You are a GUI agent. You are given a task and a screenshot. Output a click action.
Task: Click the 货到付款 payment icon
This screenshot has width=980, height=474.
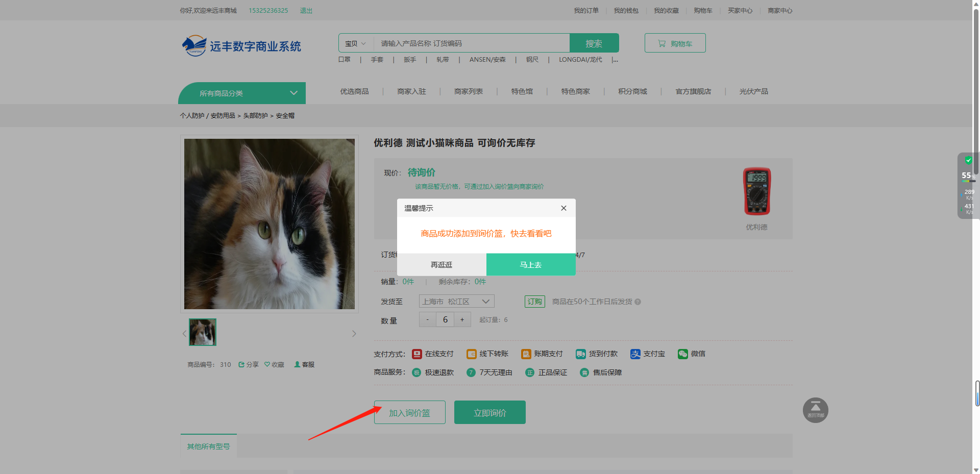pos(581,354)
